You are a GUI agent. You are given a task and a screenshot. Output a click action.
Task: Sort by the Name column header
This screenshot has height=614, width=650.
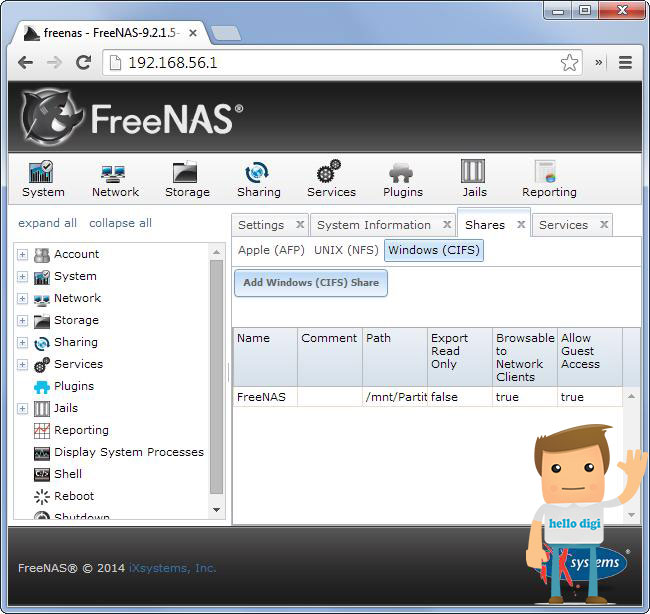(x=265, y=357)
